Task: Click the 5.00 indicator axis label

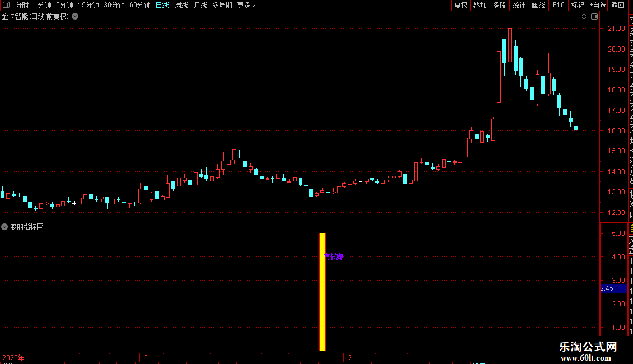Action: pyautogui.click(x=618, y=234)
